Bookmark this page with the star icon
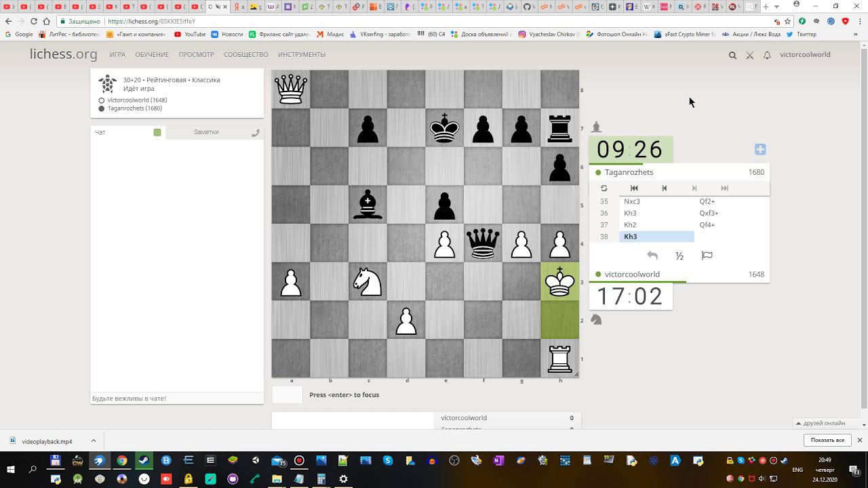 coord(789,21)
